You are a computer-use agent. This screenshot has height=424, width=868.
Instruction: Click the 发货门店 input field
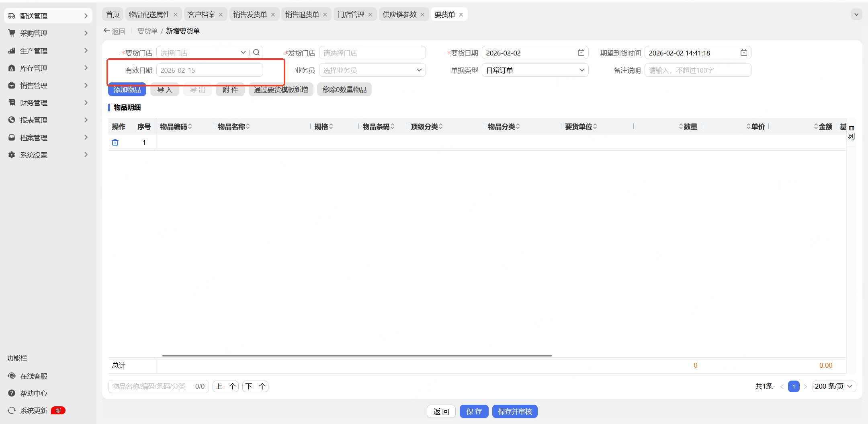click(373, 53)
